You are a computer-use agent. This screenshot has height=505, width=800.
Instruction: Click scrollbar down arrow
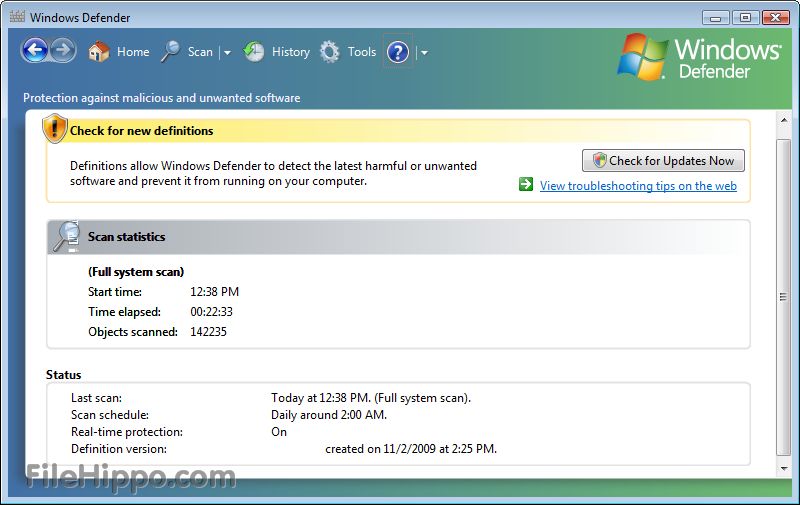point(784,469)
